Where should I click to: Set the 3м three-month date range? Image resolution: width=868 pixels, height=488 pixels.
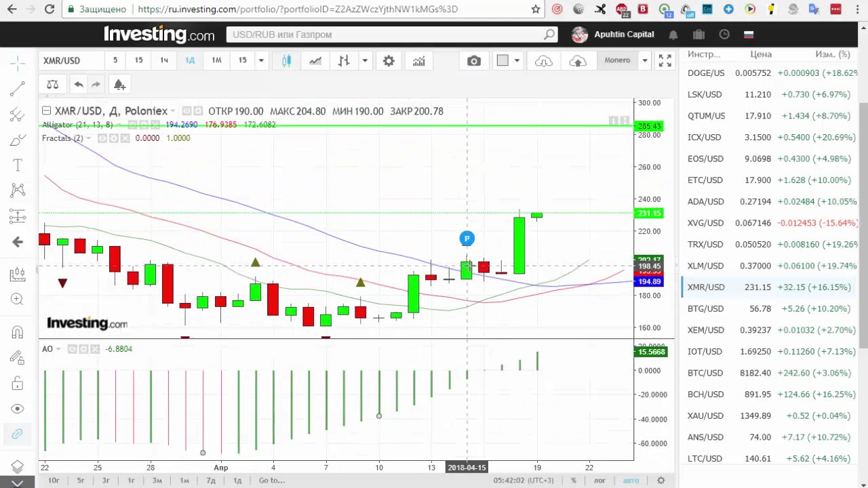coord(157,481)
